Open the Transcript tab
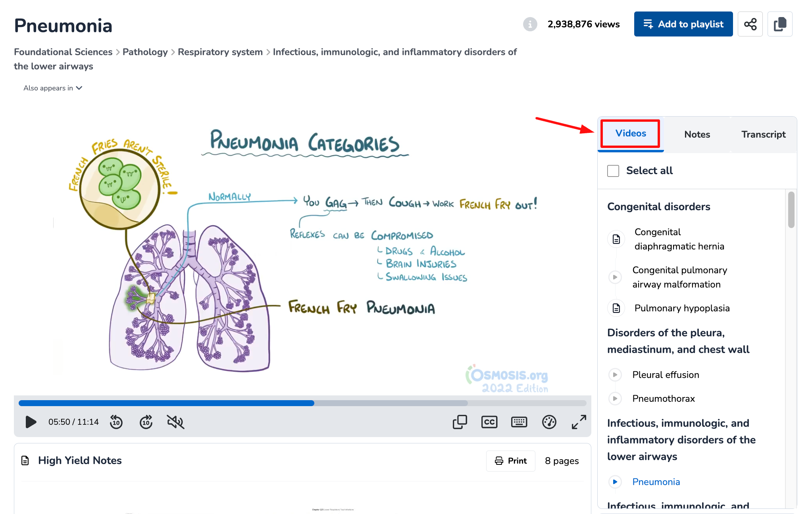Image resolution: width=812 pixels, height=514 pixels. click(763, 134)
